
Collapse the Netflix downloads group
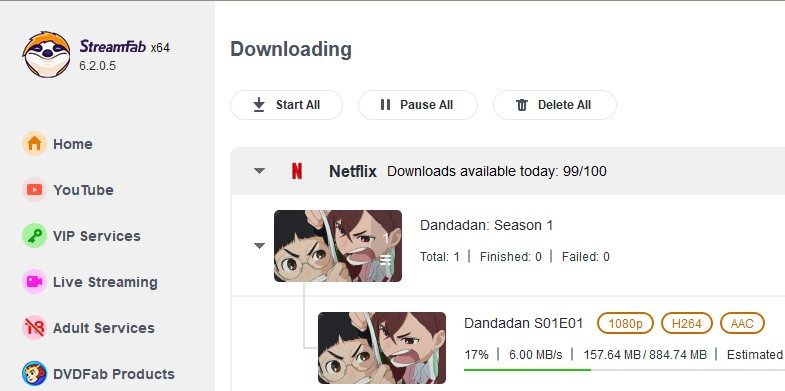tap(259, 171)
